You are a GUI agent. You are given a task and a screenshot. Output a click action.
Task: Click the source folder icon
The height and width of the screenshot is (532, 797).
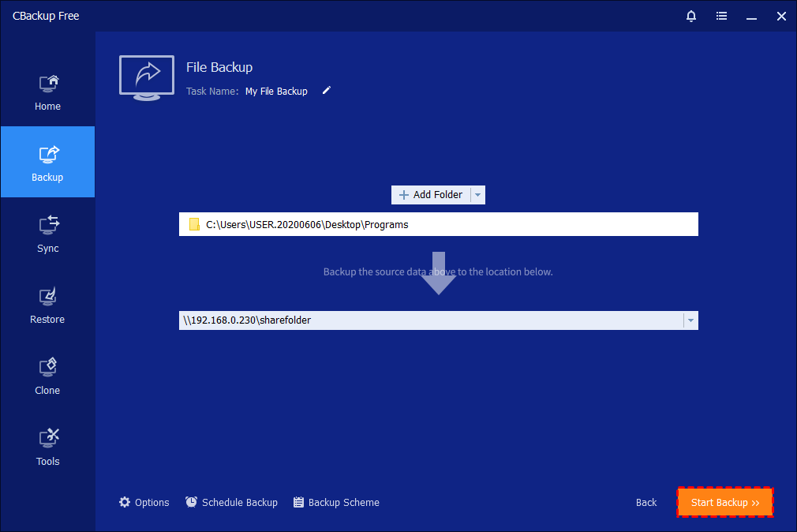pyautogui.click(x=194, y=225)
